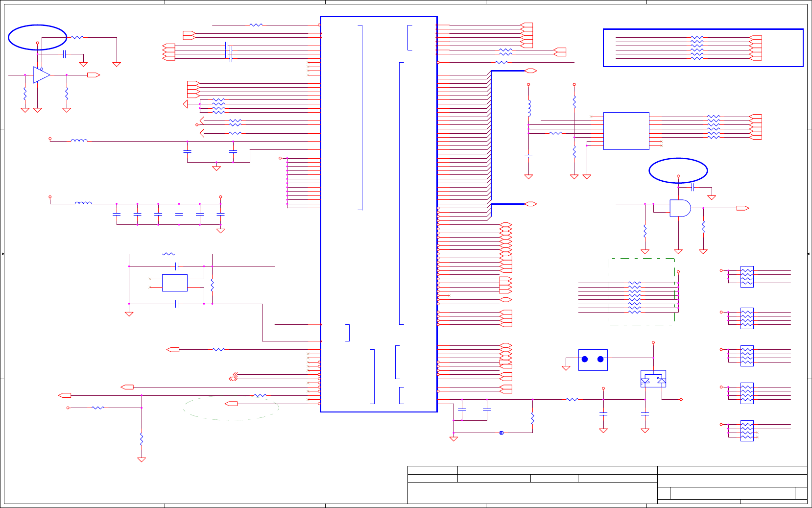Select the output port of the buffer amplifier
This screenshot has height=508, width=812.
coord(94,75)
